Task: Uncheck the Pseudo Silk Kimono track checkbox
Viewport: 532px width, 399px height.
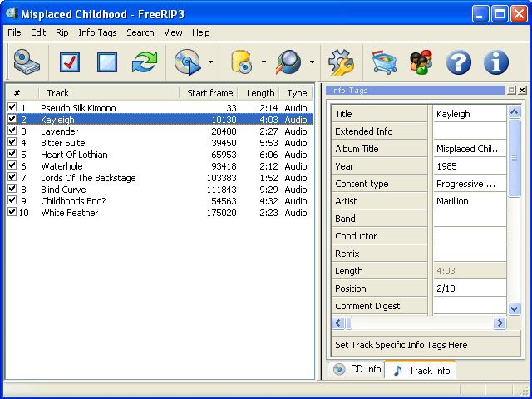Action: click(x=12, y=108)
